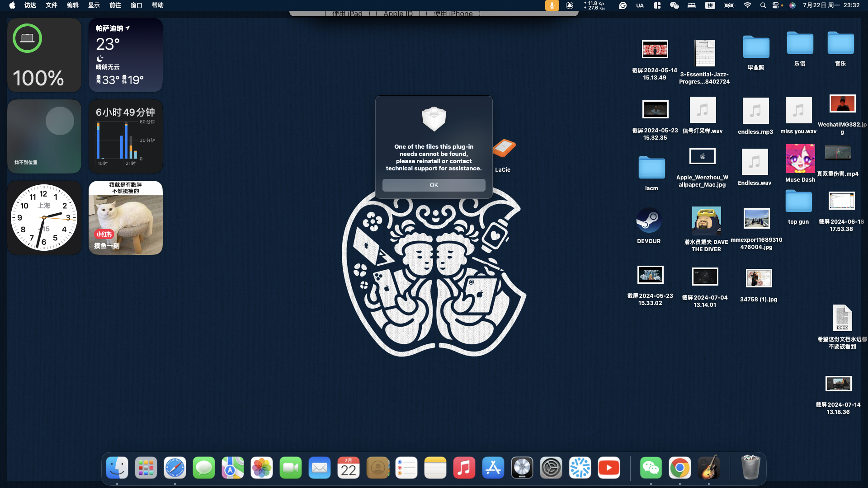This screenshot has height=488, width=868.
Task: Launch FaceTime from the Dock
Action: 291,468
